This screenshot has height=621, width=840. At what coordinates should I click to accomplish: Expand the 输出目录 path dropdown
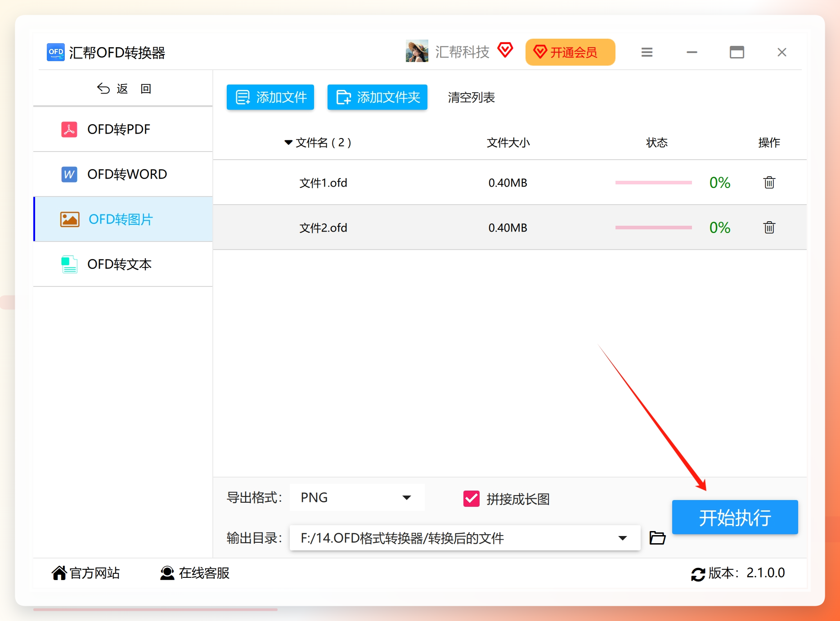pos(623,538)
